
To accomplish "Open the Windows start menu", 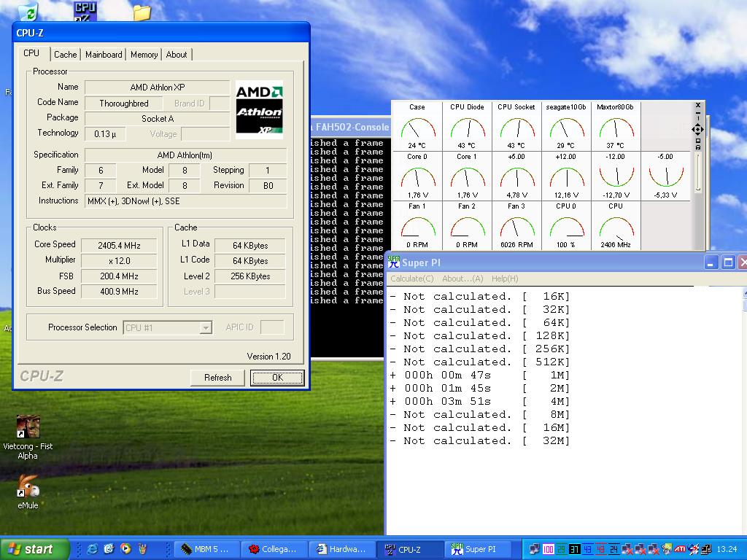I will pyautogui.click(x=34, y=549).
